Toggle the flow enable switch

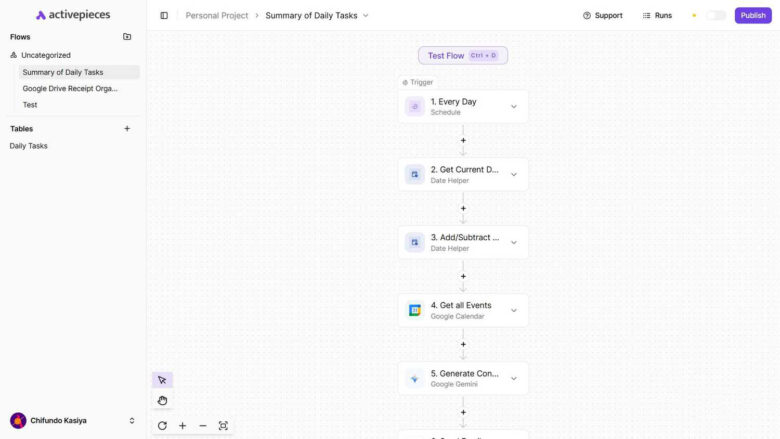click(716, 16)
